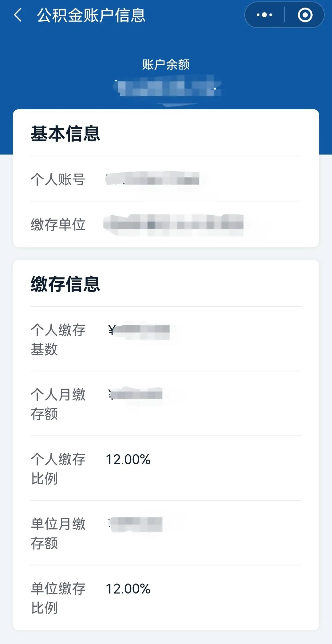Tap the divider between capsule buttons
Image resolution: width=332 pixels, height=644 pixels.
coord(284,14)
